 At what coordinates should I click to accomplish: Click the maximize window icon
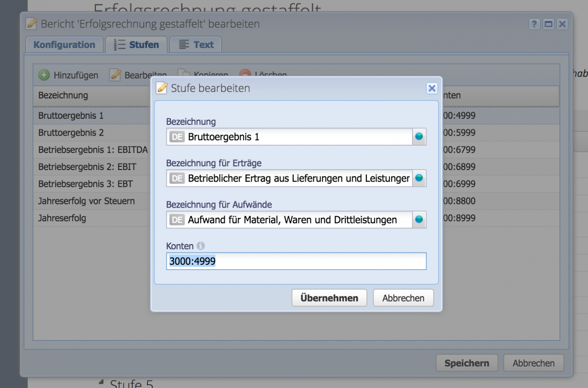click(x=548, y=24)
